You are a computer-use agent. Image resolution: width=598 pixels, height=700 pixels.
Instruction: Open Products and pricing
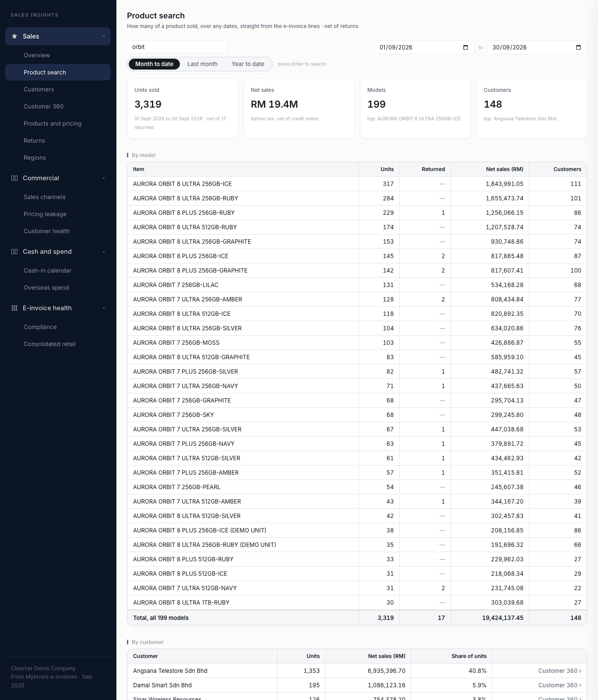[x=58, y=123]
